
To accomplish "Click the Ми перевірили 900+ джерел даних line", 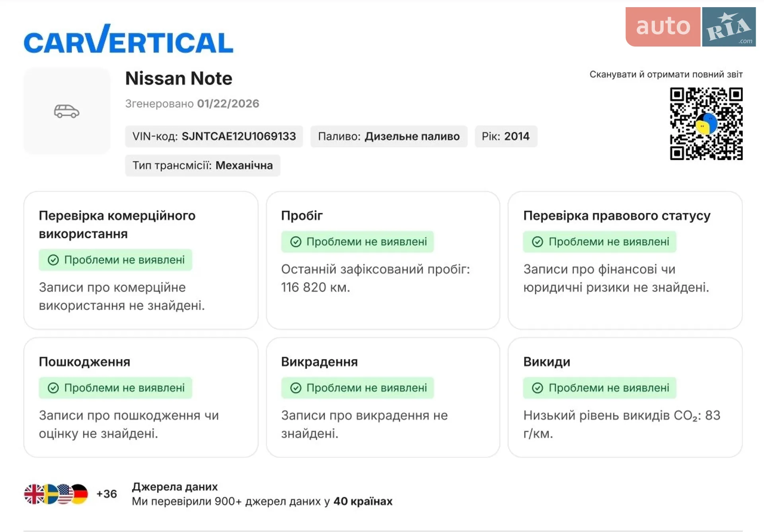I will tap(262, 501).
